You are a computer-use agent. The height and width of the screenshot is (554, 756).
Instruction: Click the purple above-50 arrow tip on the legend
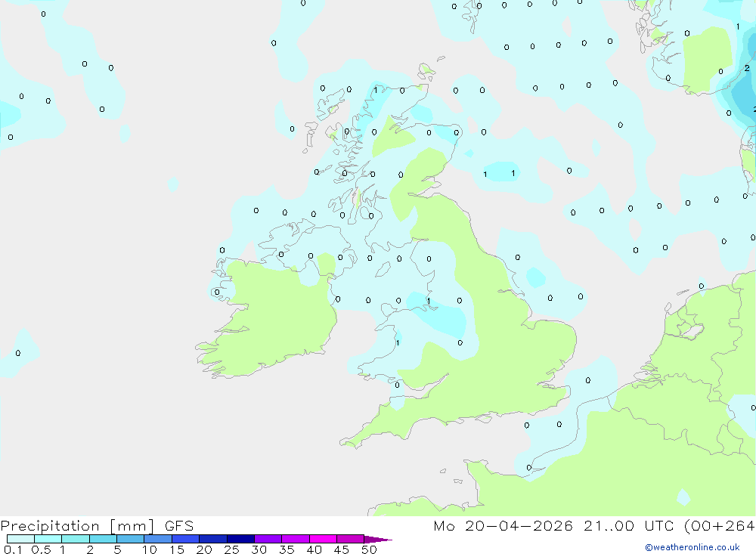(x=377, y=539)
